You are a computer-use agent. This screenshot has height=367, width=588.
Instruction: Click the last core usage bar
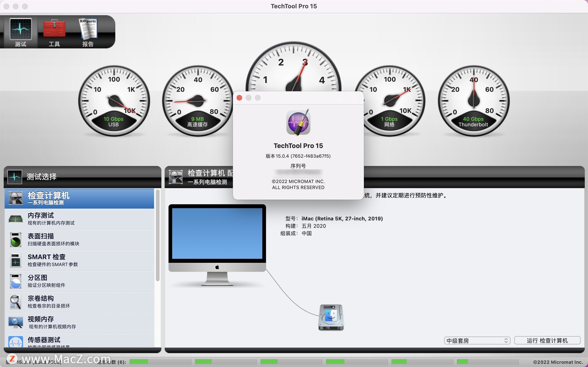(x=488, y=362)
